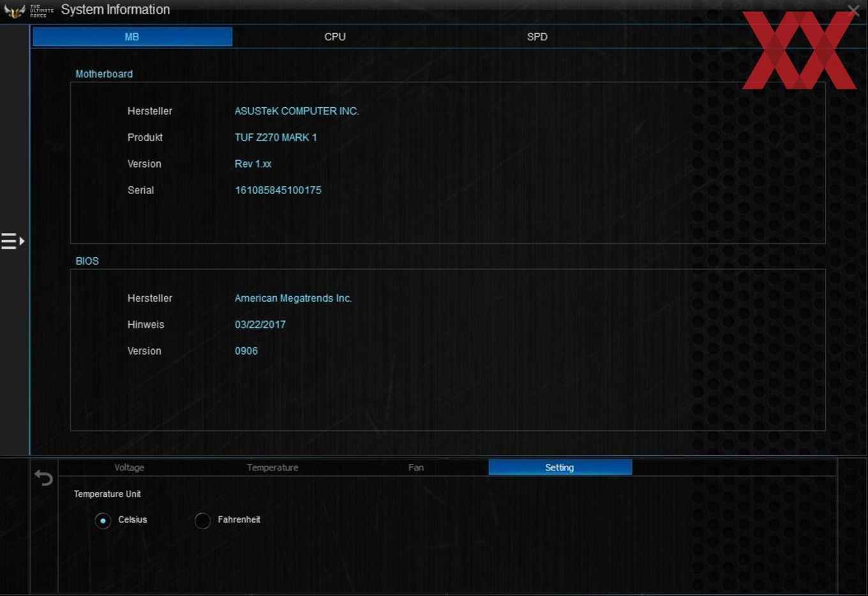Click the Produkt label
Image resolution: width=868 pixels, height=596 pixels.
click(145, 137)
